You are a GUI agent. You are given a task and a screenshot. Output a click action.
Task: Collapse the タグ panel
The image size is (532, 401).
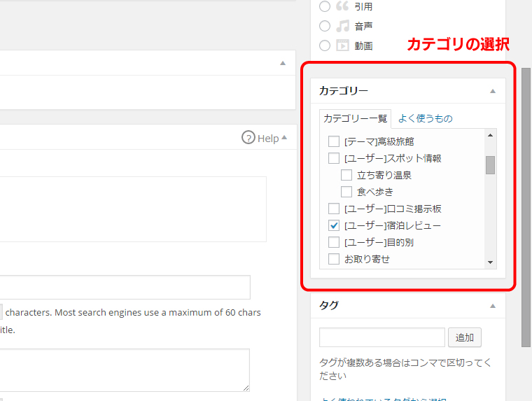click(x=492, y=306)
